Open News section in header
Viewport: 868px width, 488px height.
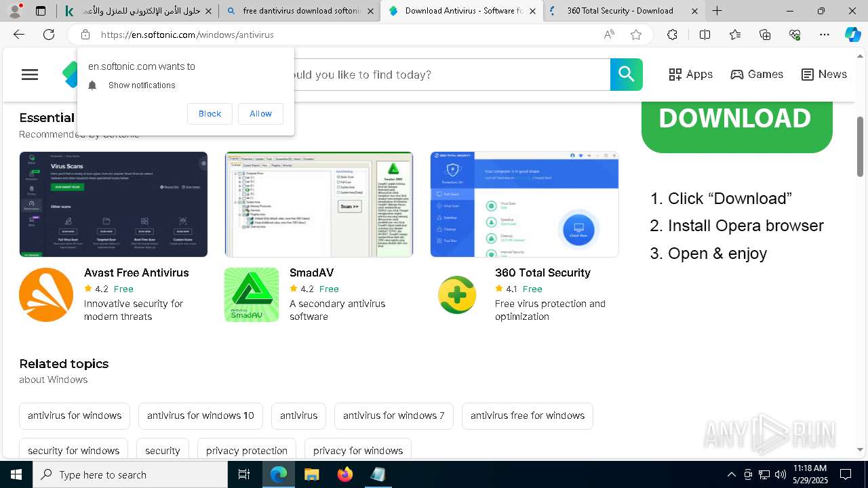(x=824, y=75)
